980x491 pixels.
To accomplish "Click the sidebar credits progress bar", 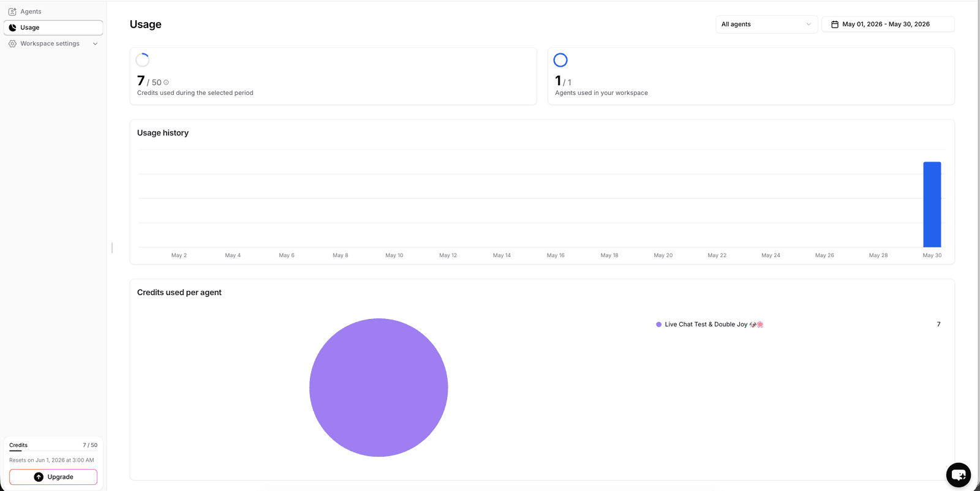I will tap(53, 451).
